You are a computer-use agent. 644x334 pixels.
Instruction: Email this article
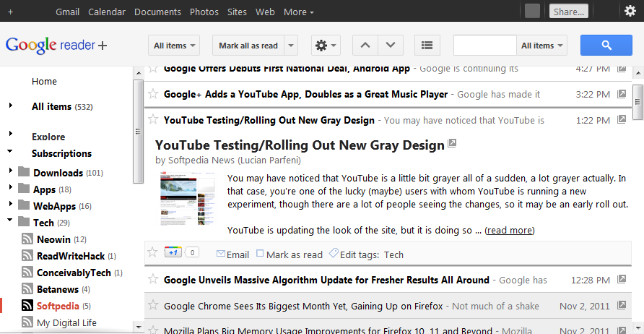coord(232,254)
